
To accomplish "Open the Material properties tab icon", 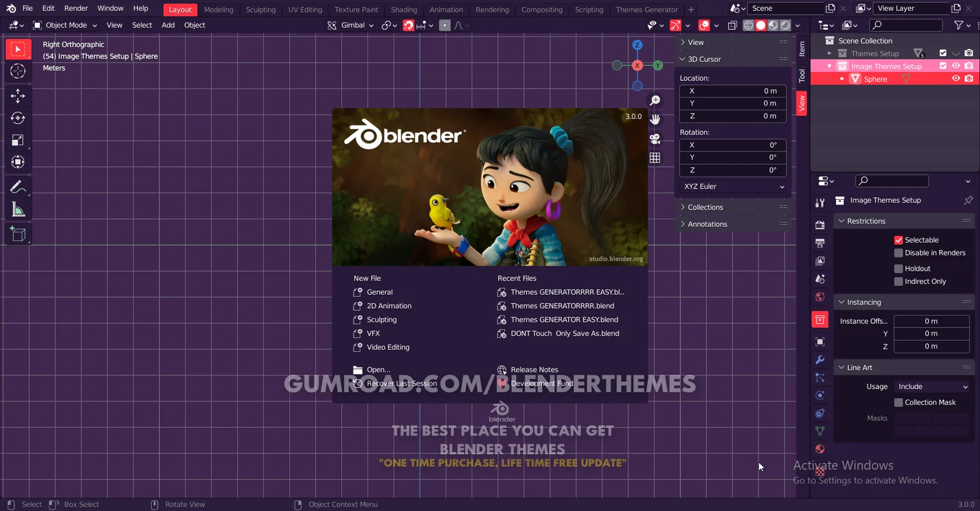I will tap(820, 449).
